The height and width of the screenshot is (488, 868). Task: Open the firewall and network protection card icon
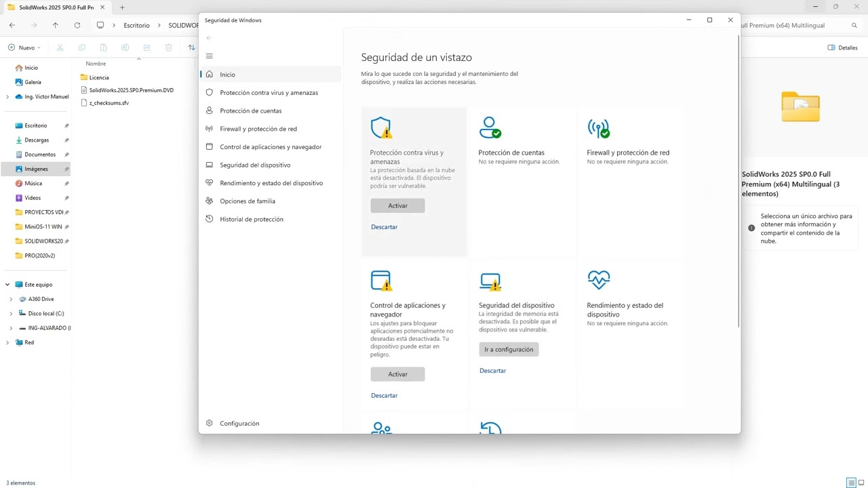pyautogui.click(x=599, y=127)
